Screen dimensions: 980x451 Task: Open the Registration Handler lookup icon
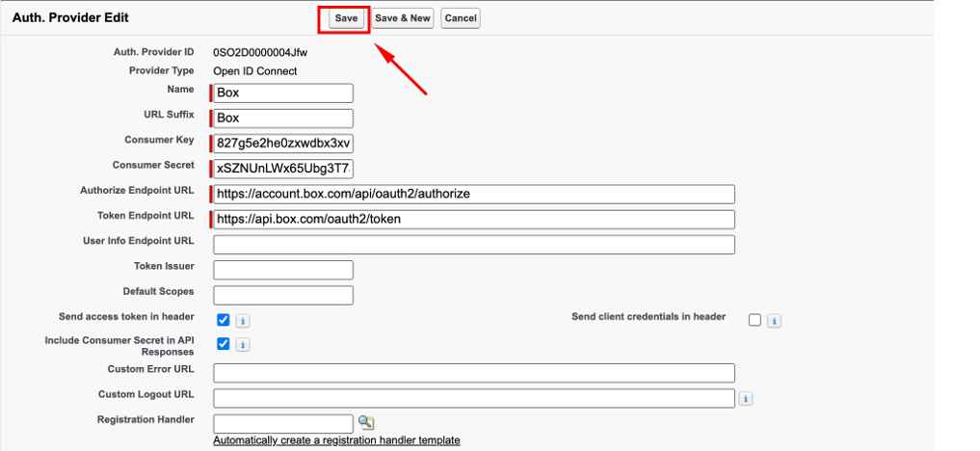pos(366,423)
